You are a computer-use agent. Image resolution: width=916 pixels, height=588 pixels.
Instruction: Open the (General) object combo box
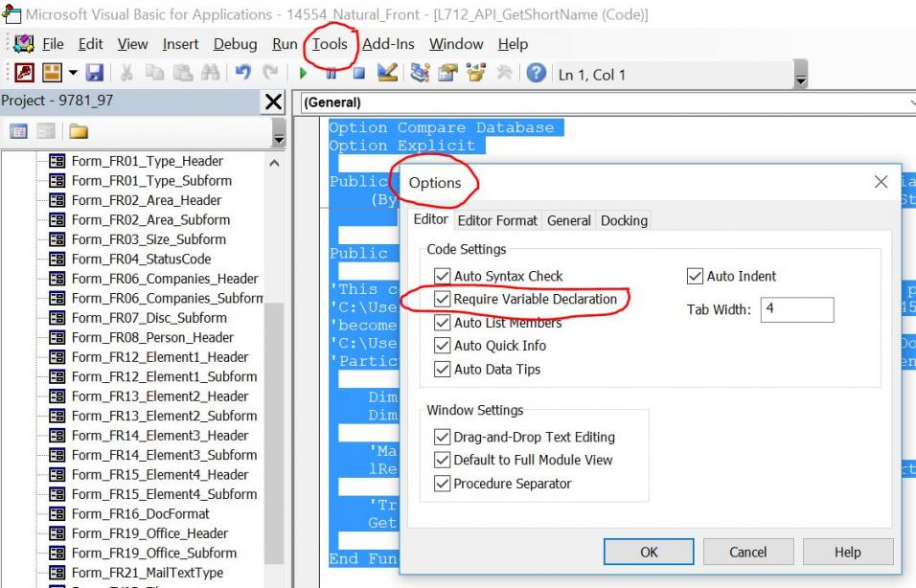(607, 102)
